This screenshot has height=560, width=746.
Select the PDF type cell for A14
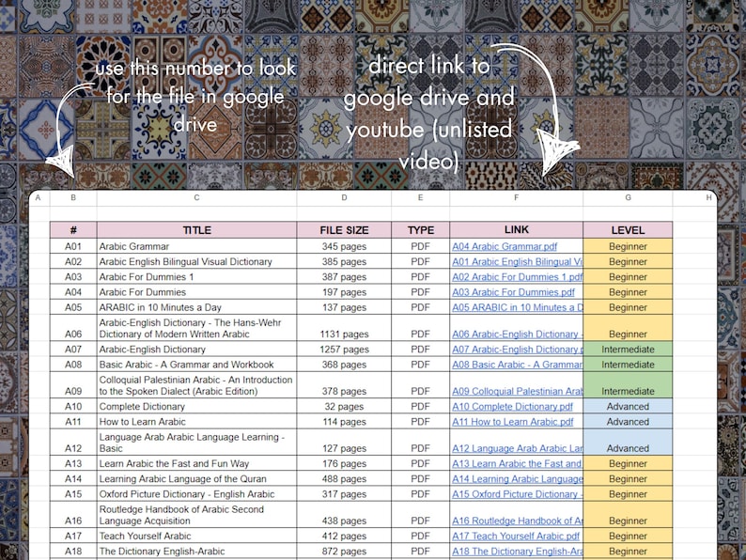421,478
